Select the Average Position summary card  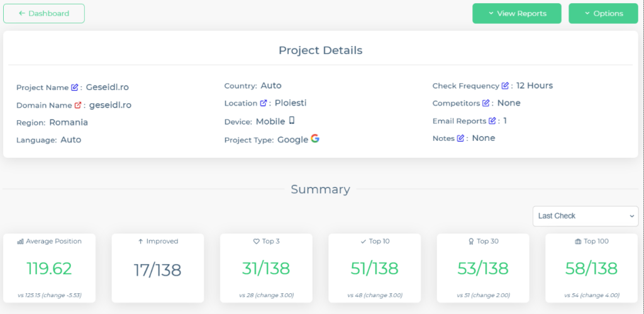(49, 268)
